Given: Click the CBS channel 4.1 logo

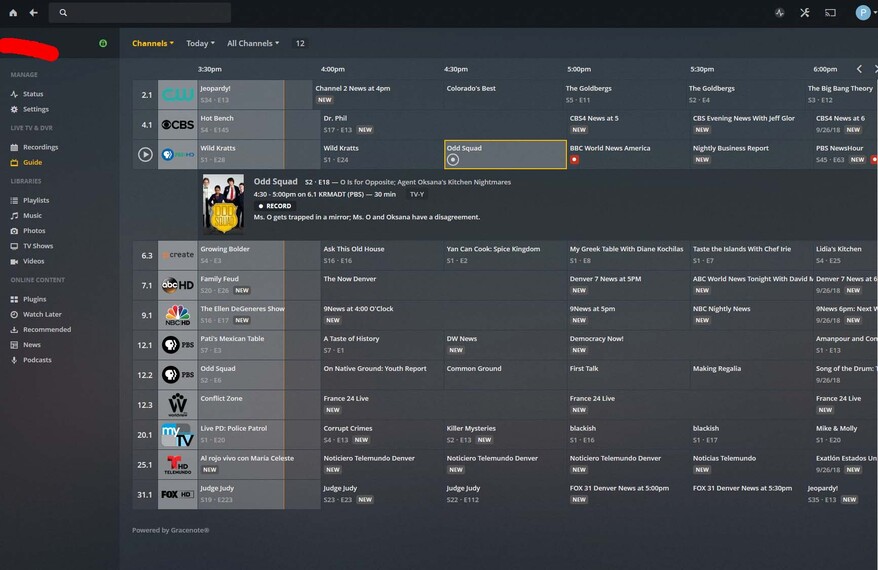Looking at the screenshot, I should [x=178, y=125].
